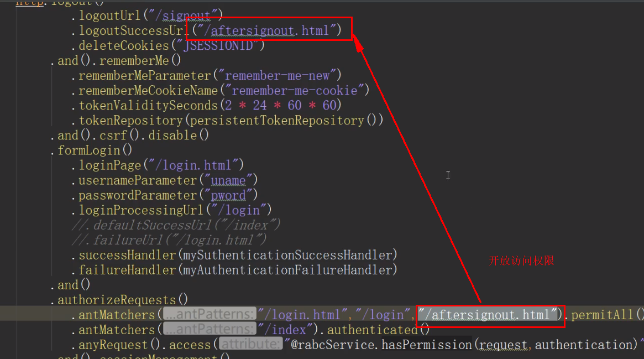Click the logoutUrl method call
This screenshot has height=359, width=644.
109,15
